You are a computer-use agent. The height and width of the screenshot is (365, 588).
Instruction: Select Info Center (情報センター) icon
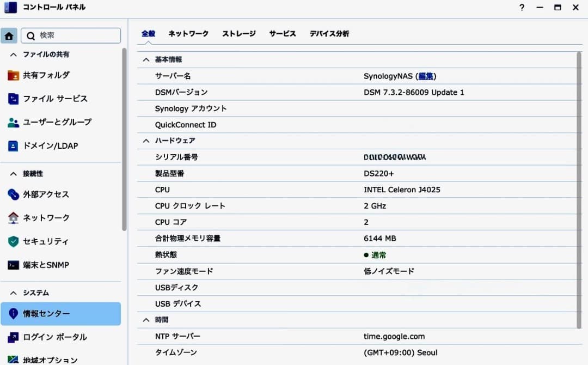(13, 314)
